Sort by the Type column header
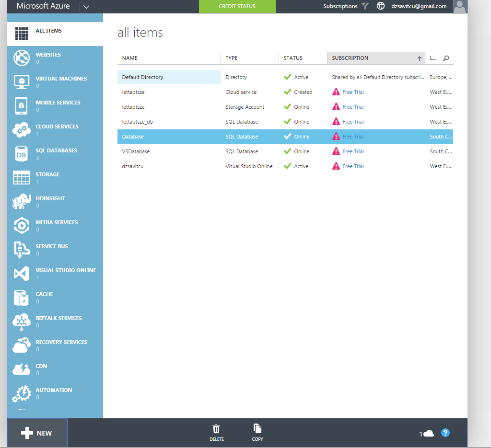The width and height of the screenshot is (491, 448). 250,58
